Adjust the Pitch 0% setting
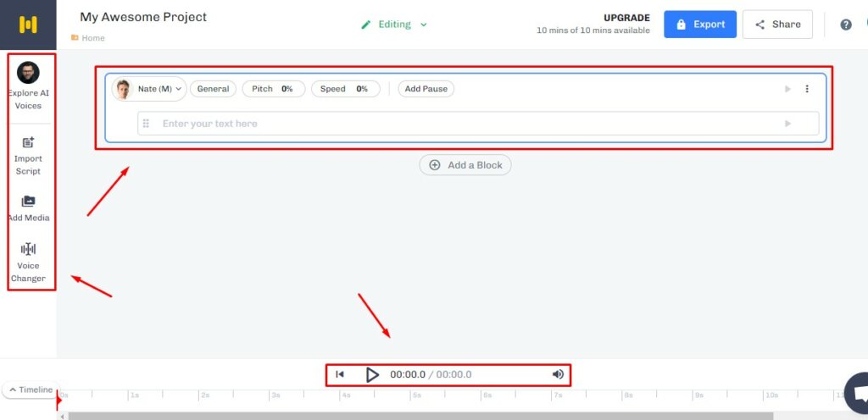The height and width of the screenshot is (420, 868). click(272, 89)
